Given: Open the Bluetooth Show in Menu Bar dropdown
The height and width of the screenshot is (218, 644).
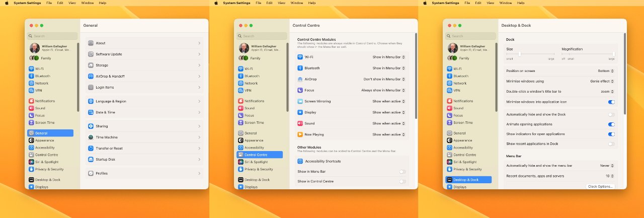Looking at the screenshot, I should (388, 68).
